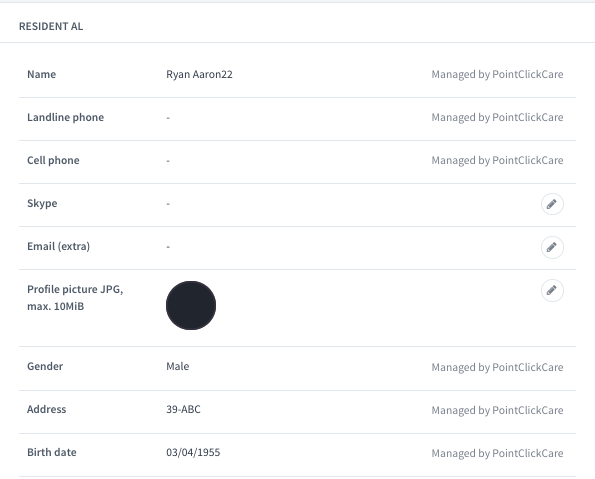The height and width of the screenshot is (479, 595).
Task: Click the Name row label
Action: pos(41,74)
